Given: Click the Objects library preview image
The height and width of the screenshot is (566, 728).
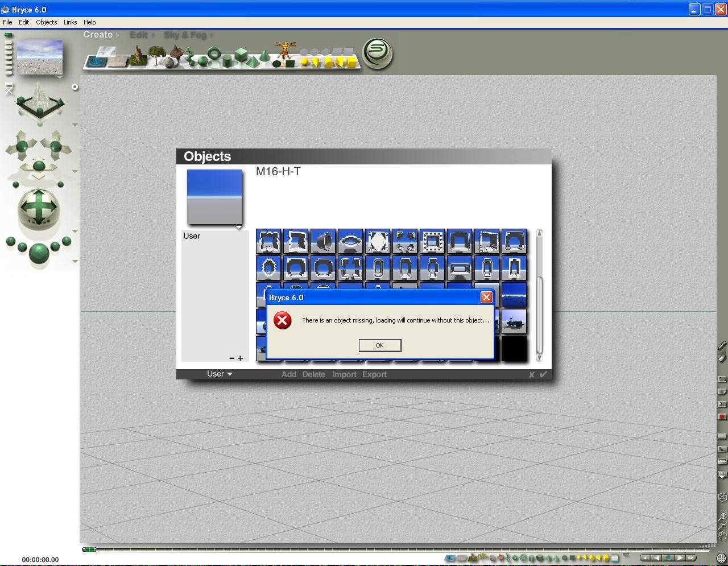Looking at the screenshot, I should coord(214,197).
